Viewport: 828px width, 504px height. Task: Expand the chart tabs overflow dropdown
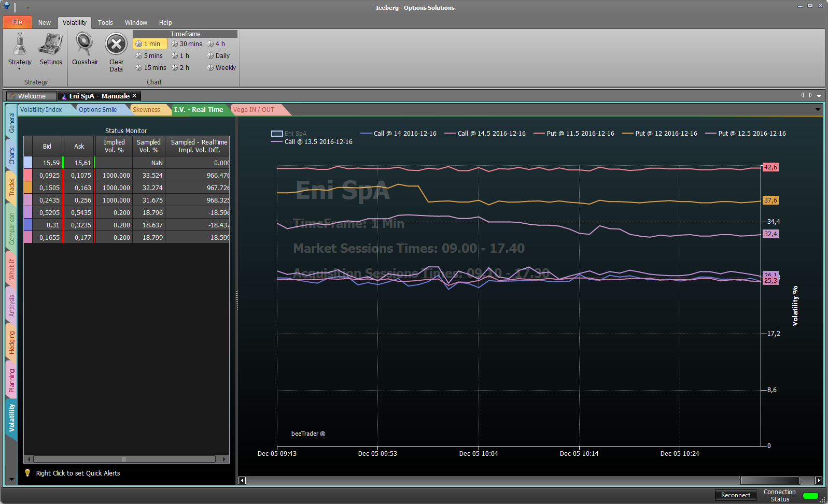(818, 110)
